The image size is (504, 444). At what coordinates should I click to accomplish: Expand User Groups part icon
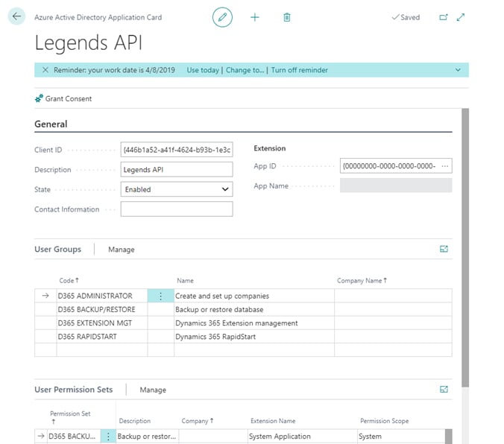[444, 249]
